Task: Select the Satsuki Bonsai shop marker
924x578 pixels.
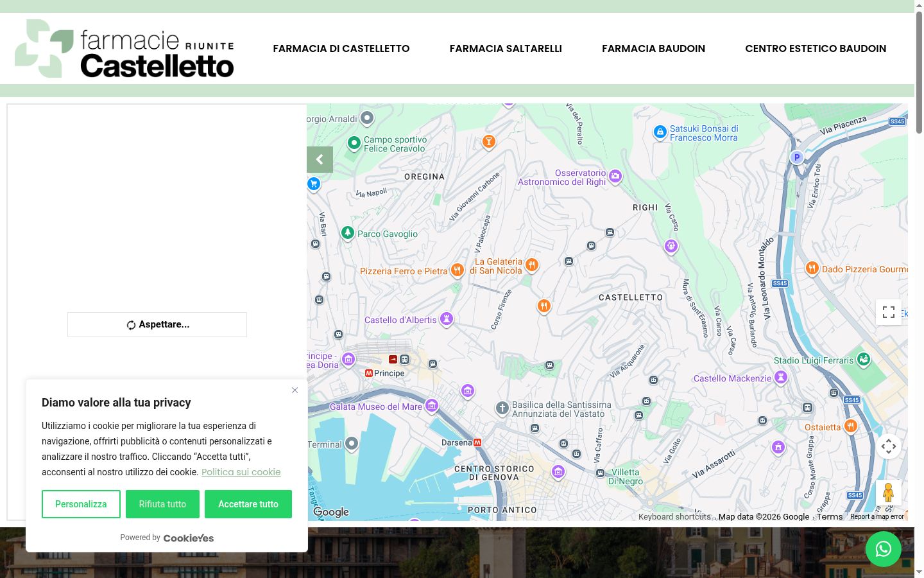Action: [660, 132]
